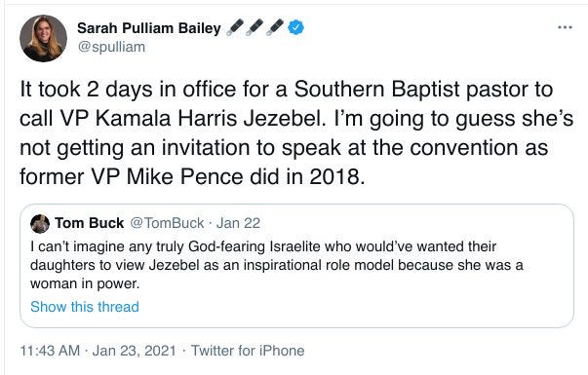This screenshot has width=588, height=375.
Task: Click the blue verified badge
Action: point(295,27)
